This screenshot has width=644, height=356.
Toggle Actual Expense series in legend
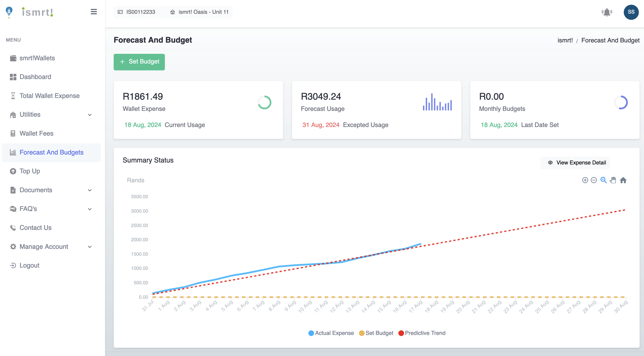click(331, 333)
